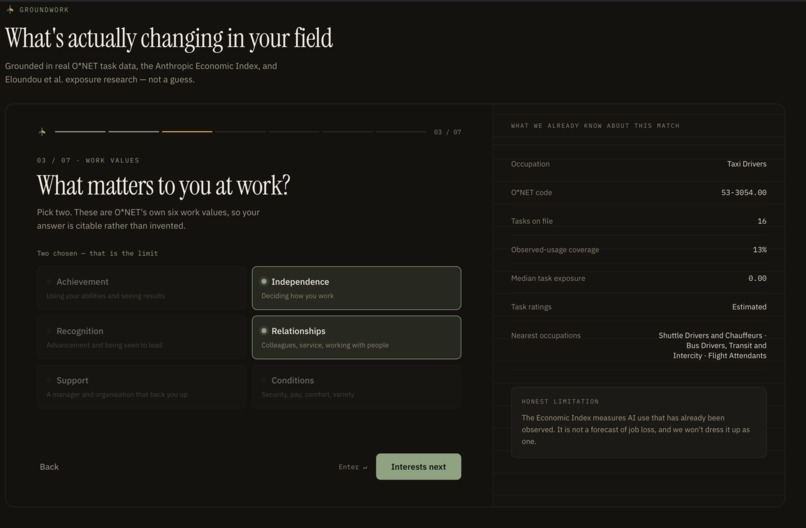Click the Observed-usage coverage 13% value
The width and height of the screenshot is (806, 528).
[760, 250]
